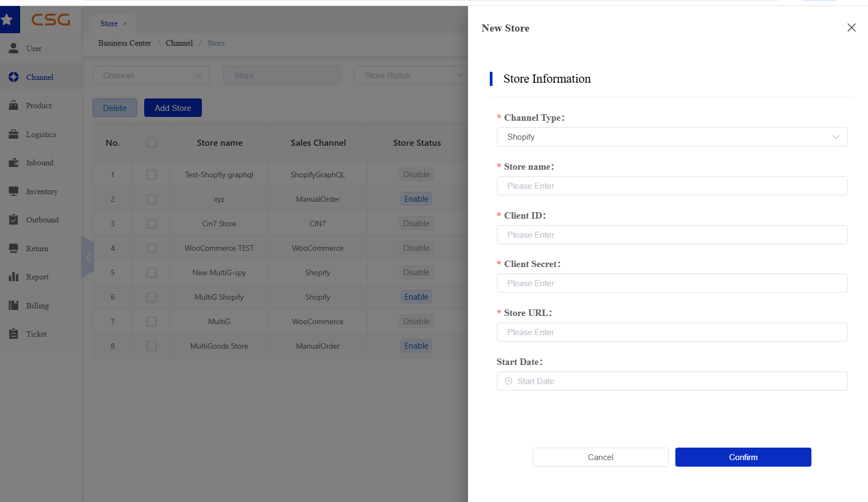Viewport: 868px width, 502px height.
Task: Select the MultiGoods Store row checkbox
Action: pyautogui.click(x=152, y=346)
